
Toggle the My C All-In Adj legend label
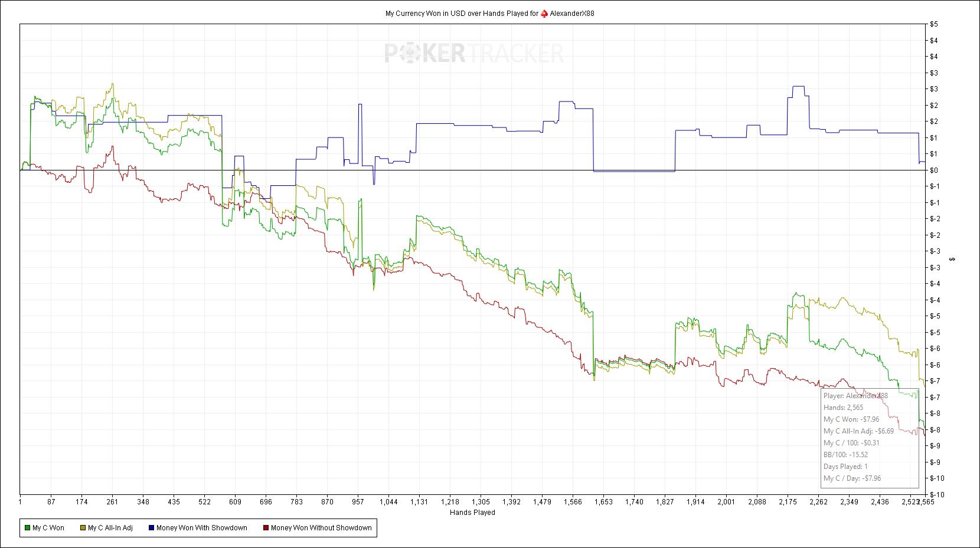(110, 528)
